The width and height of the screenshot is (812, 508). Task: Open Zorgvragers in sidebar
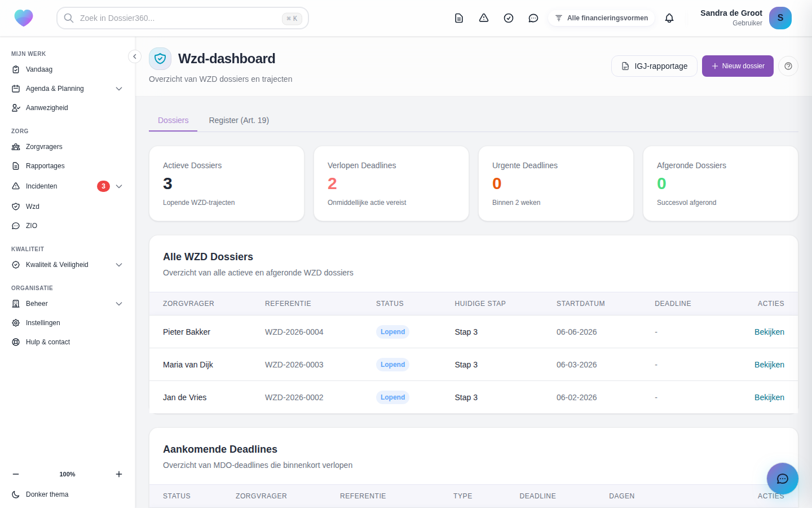[x=68, y=147]
